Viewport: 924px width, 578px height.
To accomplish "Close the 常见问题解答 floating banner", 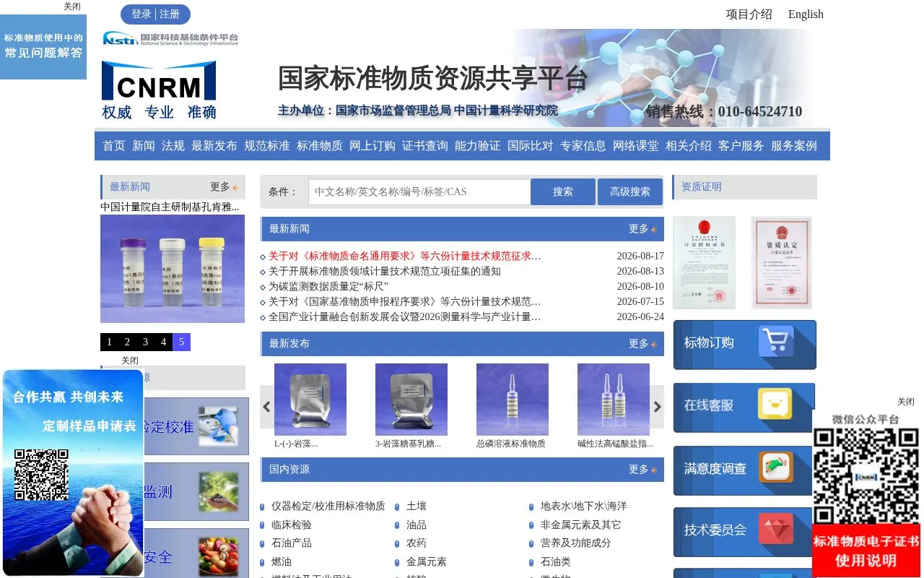I will [72, 7].
